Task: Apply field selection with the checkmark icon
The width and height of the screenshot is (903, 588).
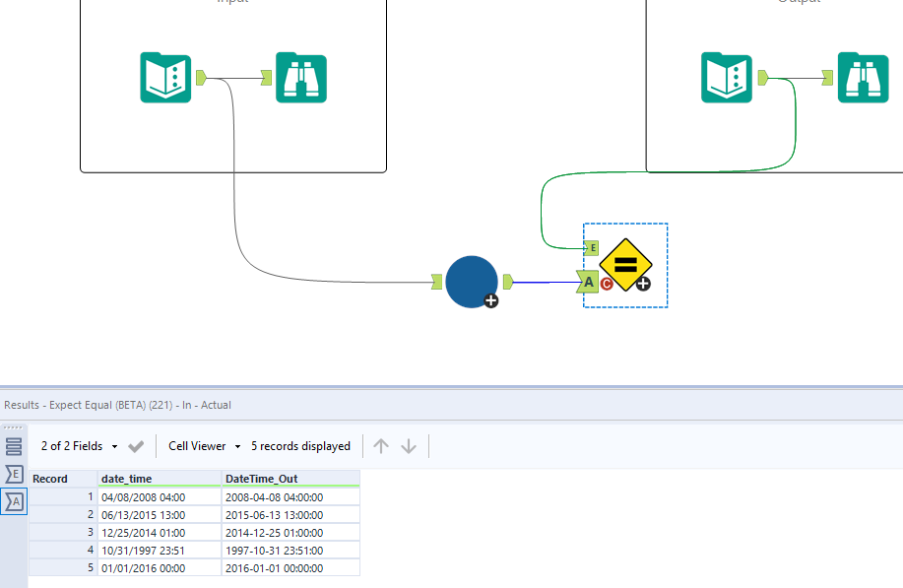Action: 136,445
